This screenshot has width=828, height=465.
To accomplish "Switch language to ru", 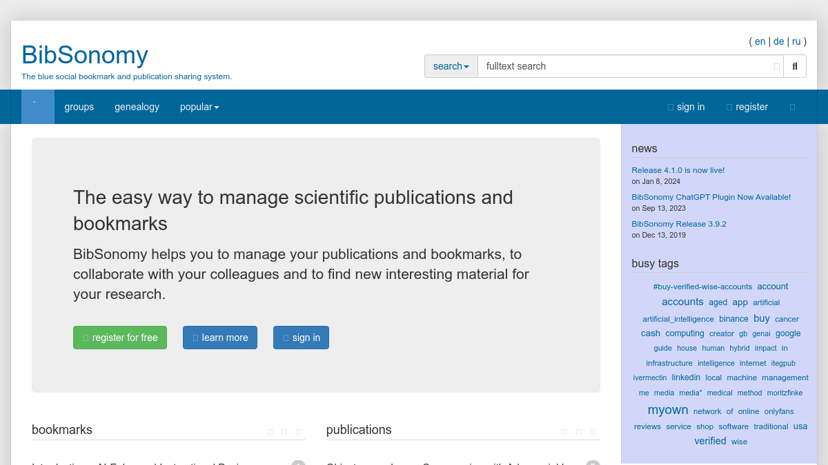I will [x=796, y=42].
